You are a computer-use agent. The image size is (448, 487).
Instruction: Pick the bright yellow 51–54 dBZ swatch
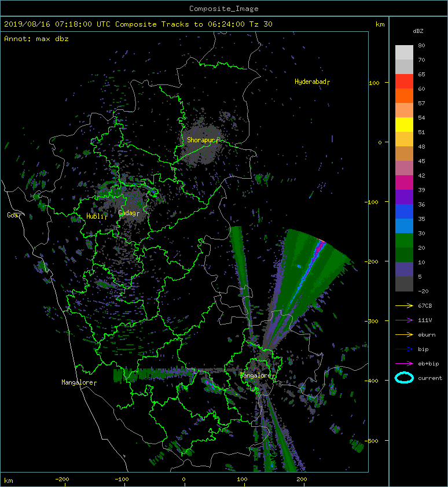[404, 124]
